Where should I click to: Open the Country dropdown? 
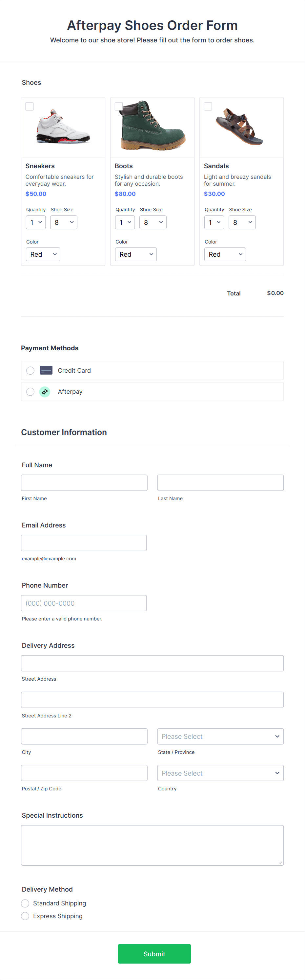tap(220, 773)
